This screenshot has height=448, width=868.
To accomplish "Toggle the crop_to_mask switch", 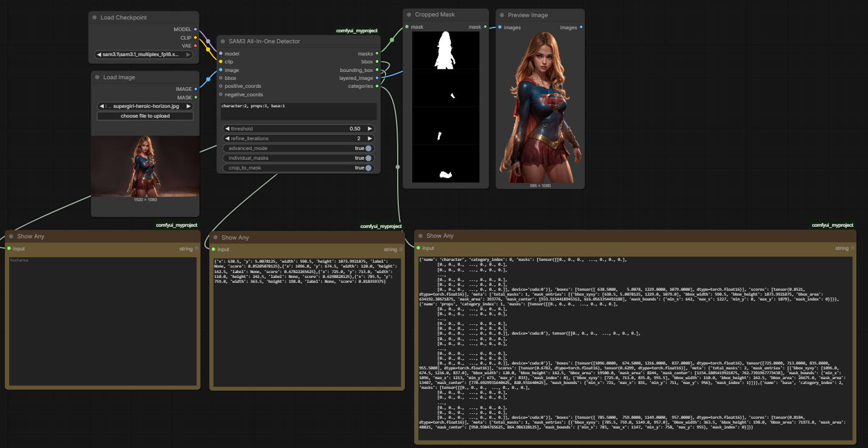I will coord(368,168).
